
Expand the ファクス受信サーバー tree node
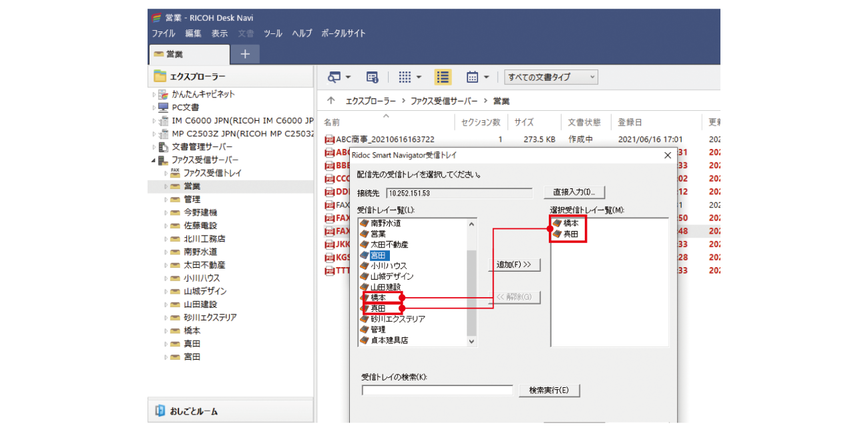pyautogui.click(x=154, y=160)
